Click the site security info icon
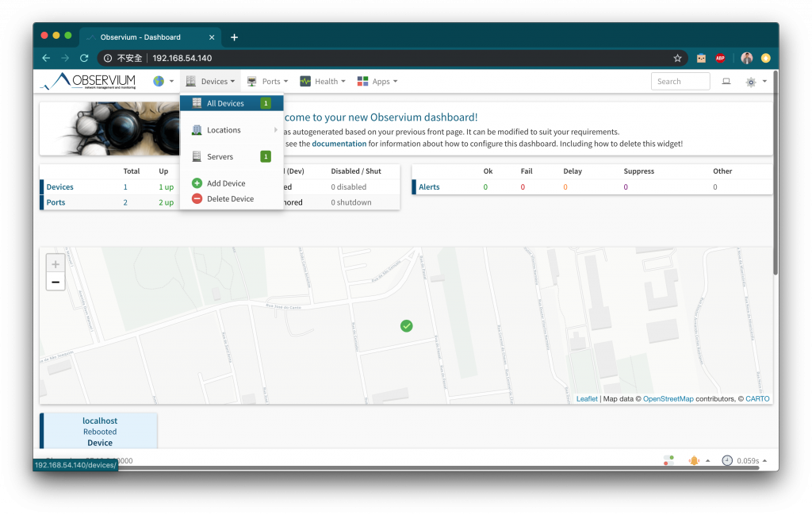 [108, 58]
